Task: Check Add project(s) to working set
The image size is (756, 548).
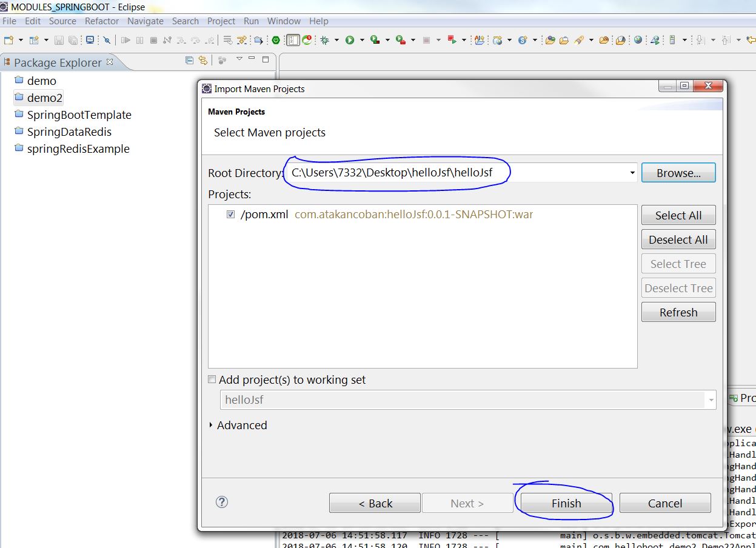Action: (212, 380)
